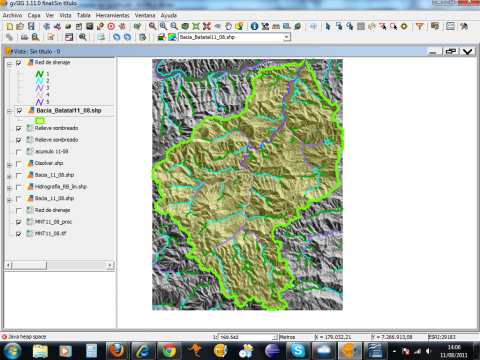Select the Measure area tool
480x360 pixels.
287,26
